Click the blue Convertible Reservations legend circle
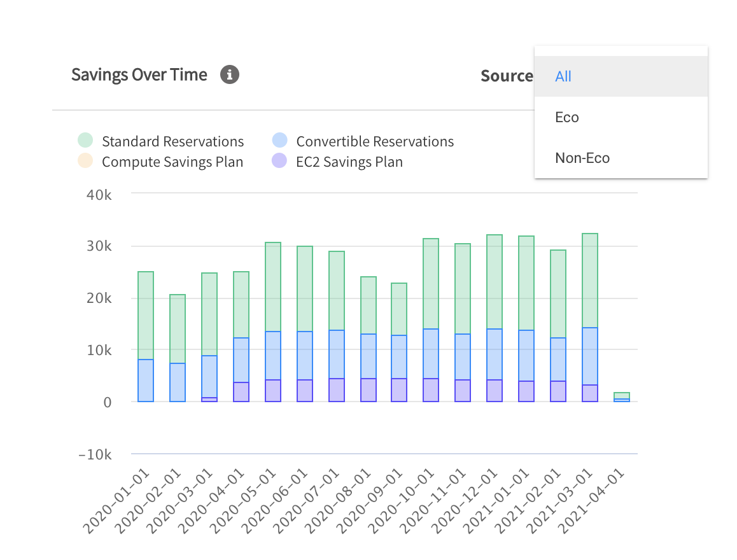Image resolution: width=737 pixels, height=560 pixels. [x=279, y=141]
